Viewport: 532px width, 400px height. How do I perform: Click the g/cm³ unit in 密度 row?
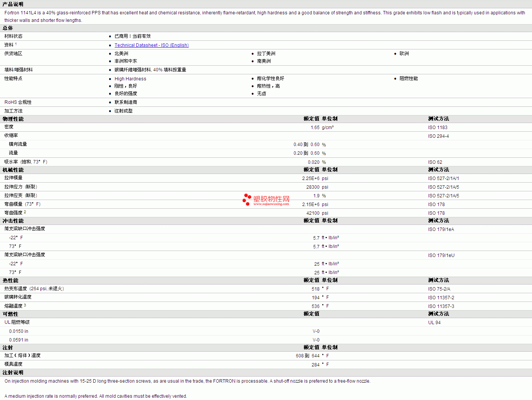click(328, 128)
